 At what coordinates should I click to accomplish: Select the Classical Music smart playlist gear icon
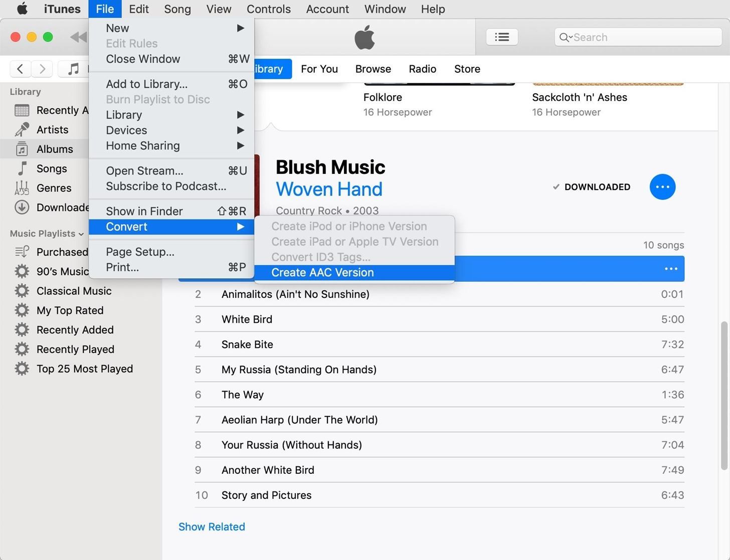click(x=22, y=291)
